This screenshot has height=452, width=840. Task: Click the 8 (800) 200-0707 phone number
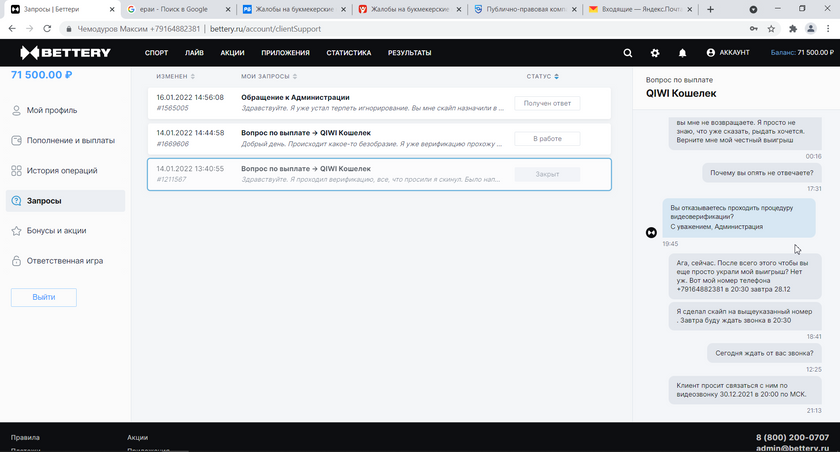[792, 438]
